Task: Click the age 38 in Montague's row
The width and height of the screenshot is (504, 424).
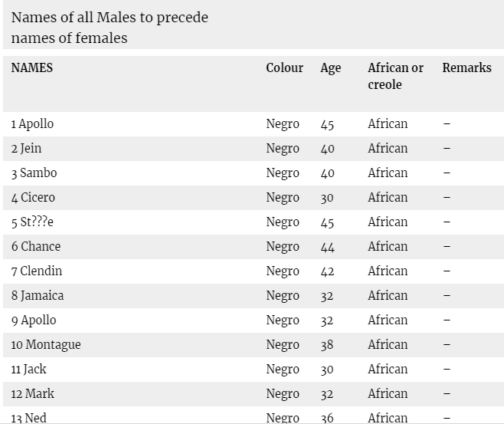Action: (x=327, y=345)
